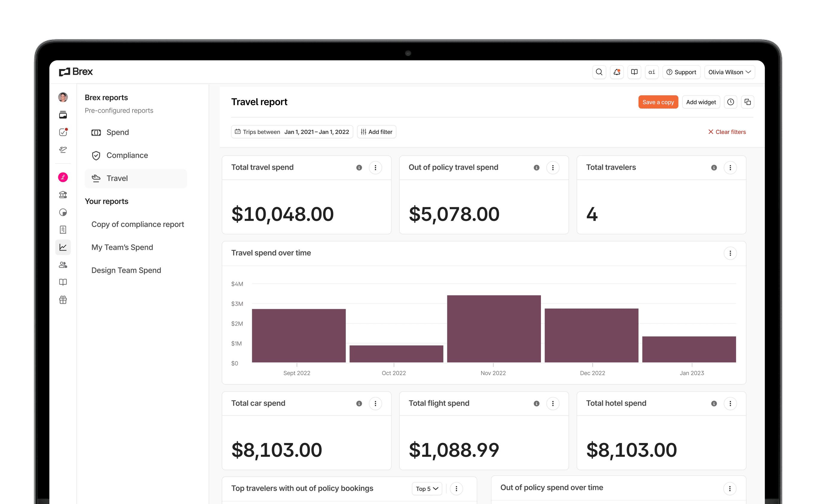Open the bank icon in left rail
815x504 pixels.
coord(63,195)
